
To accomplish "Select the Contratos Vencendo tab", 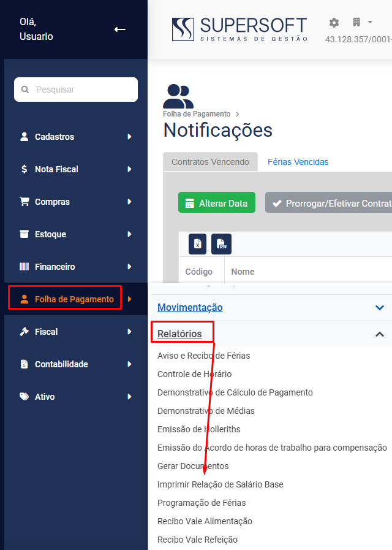I will (210, 162).
